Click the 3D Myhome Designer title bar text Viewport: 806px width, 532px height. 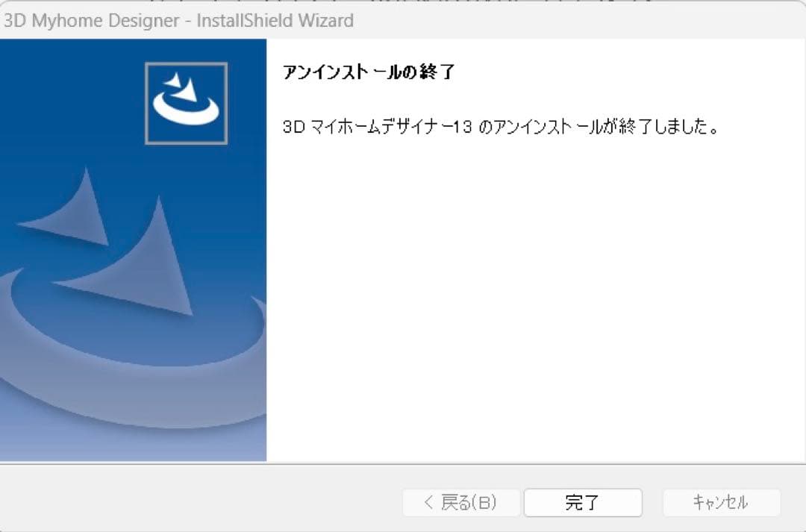click(x=178, y=21)
